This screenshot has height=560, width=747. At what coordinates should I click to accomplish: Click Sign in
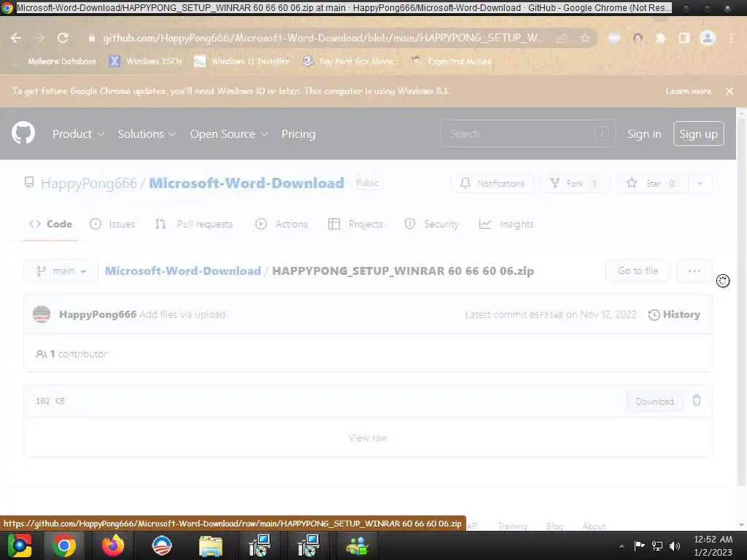[x=644, y=134]
